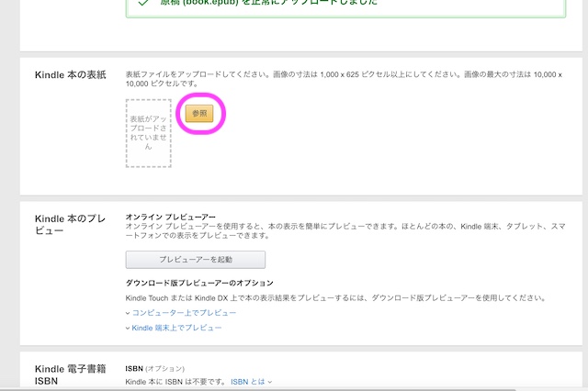Screen dimensions: 588x391
Task: Open the ISBN とは explanation dropdown
Action: (x=251, y=381)
